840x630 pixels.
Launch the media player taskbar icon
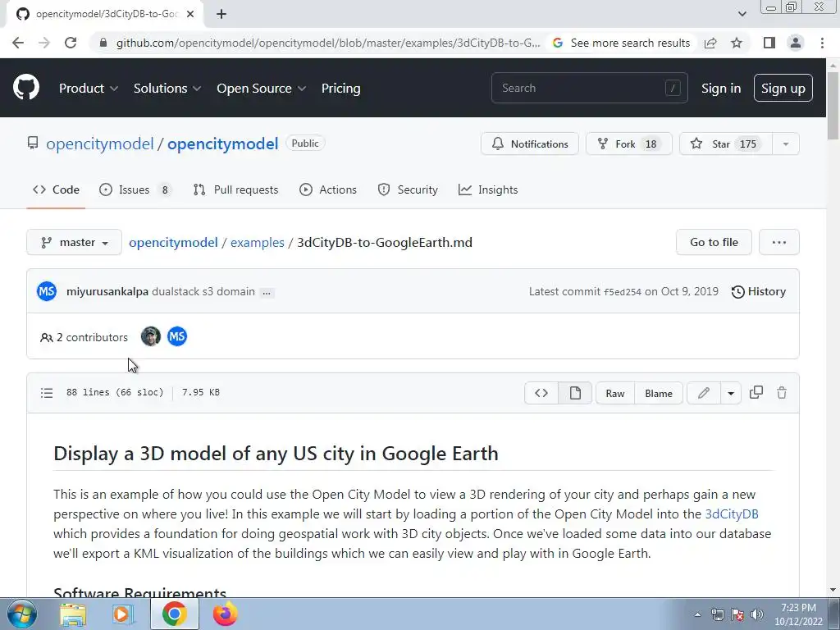[x=122, y=614]
